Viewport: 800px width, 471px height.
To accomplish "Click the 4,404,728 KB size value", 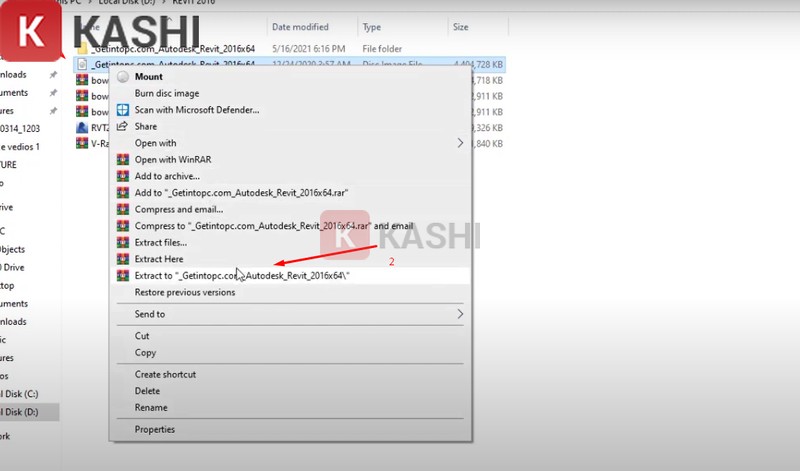I will pyautogui.click(x=479, y=64).
